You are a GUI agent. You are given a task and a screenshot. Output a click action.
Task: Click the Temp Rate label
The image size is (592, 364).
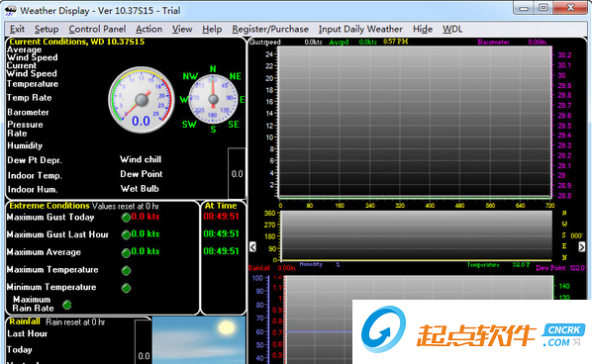[29, 98]
